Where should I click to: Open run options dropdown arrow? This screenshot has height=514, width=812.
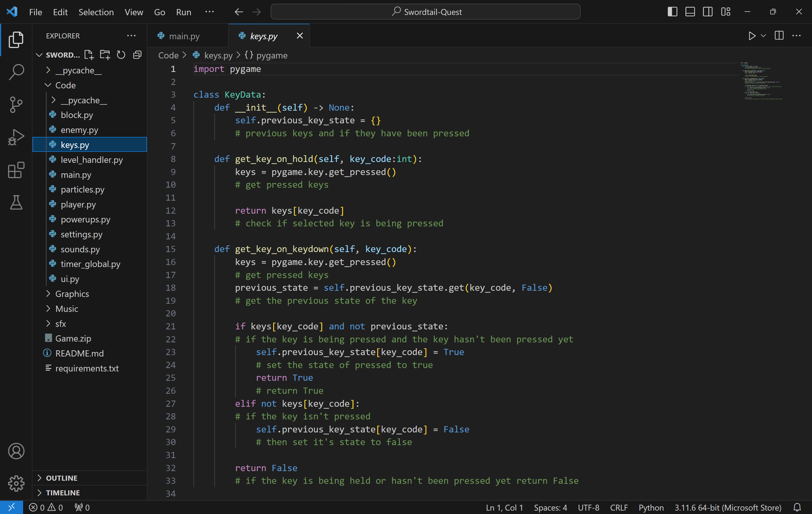pyautogui.click(x=764, y=36)
